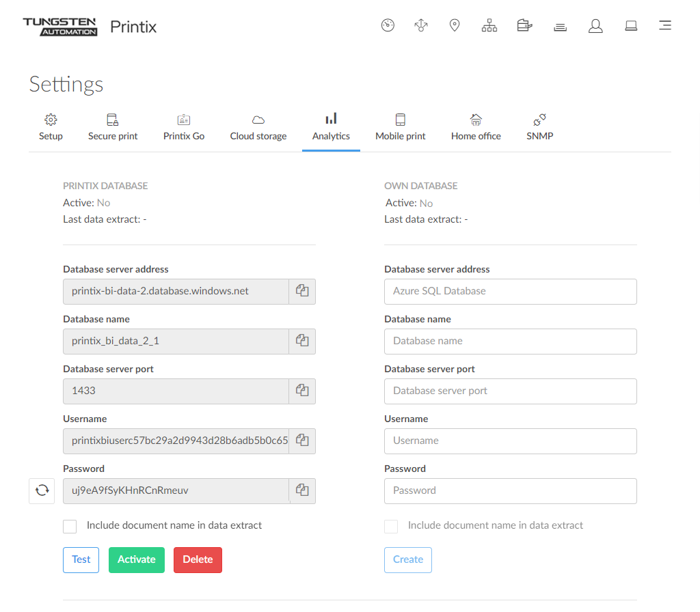Image resolution: width=700 pixels, height=612 pixels.
Task: Enable include document name for Printix database
Action: [70, 526]
